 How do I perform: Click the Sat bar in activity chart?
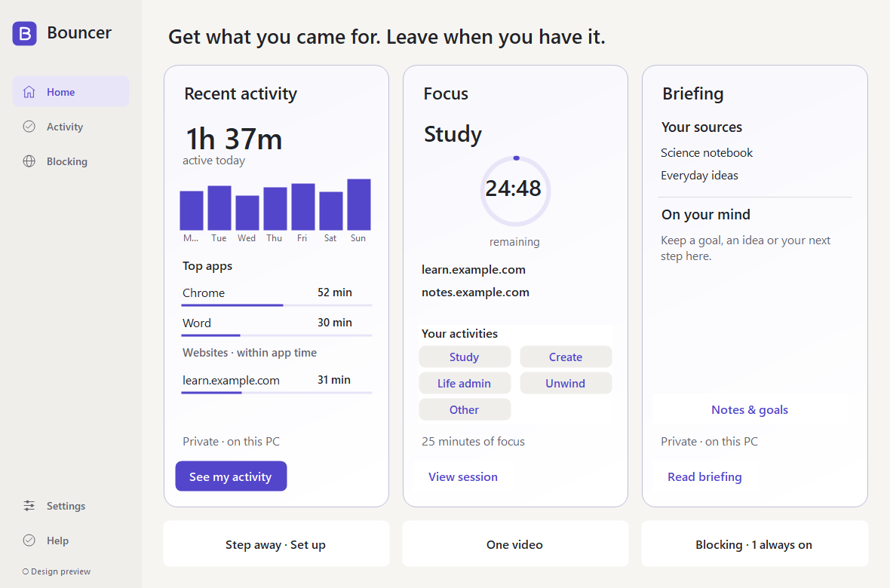click(331, 210)
